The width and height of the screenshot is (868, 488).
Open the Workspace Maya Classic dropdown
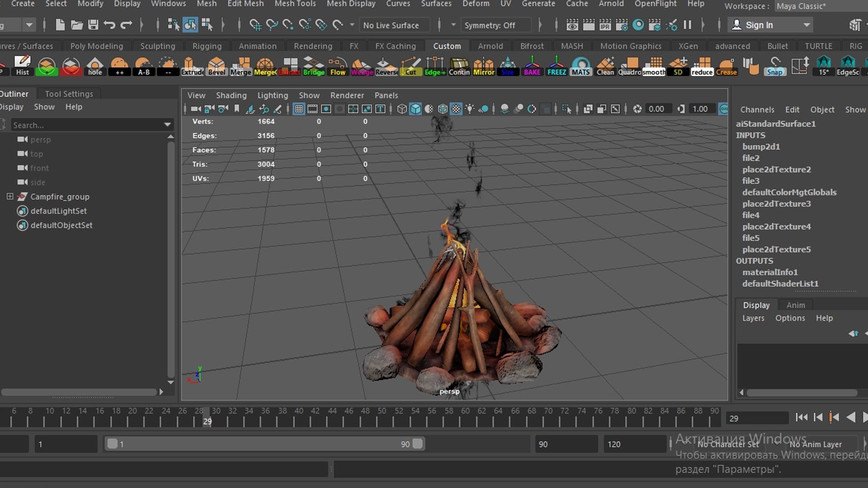[x=821, y=6]
